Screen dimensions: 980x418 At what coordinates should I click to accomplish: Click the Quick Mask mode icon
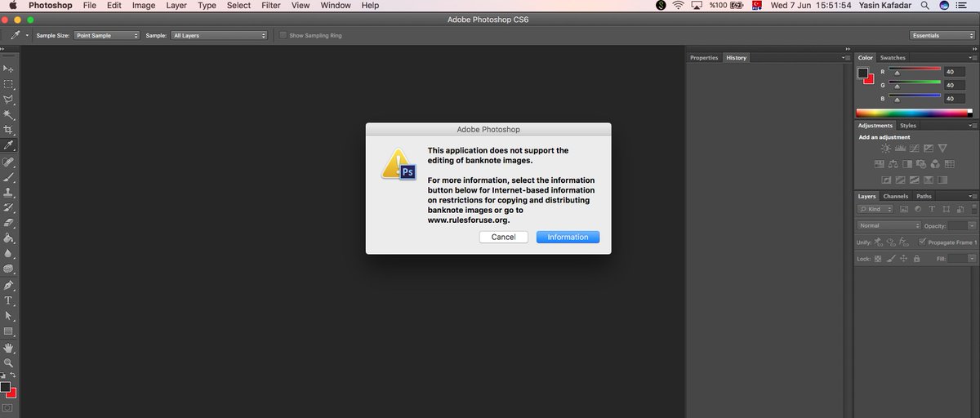(x=8, y=407)
